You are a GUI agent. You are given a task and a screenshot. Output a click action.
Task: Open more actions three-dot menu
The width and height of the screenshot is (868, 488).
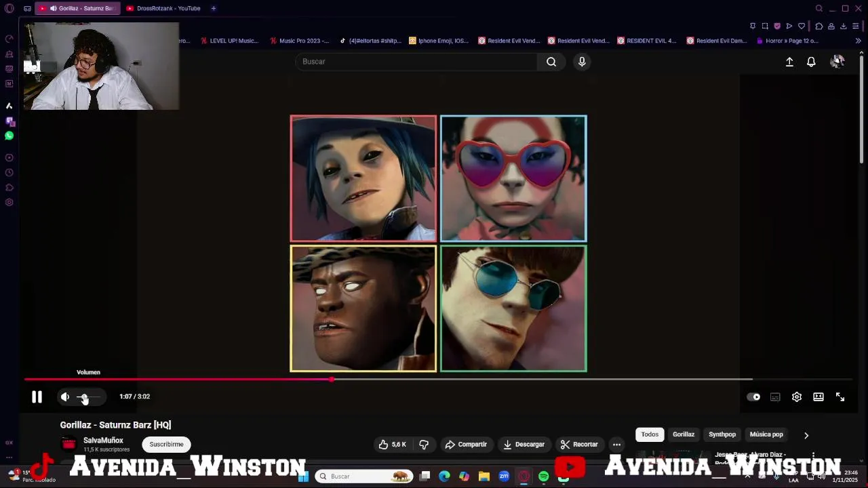[x=616, y=445]
